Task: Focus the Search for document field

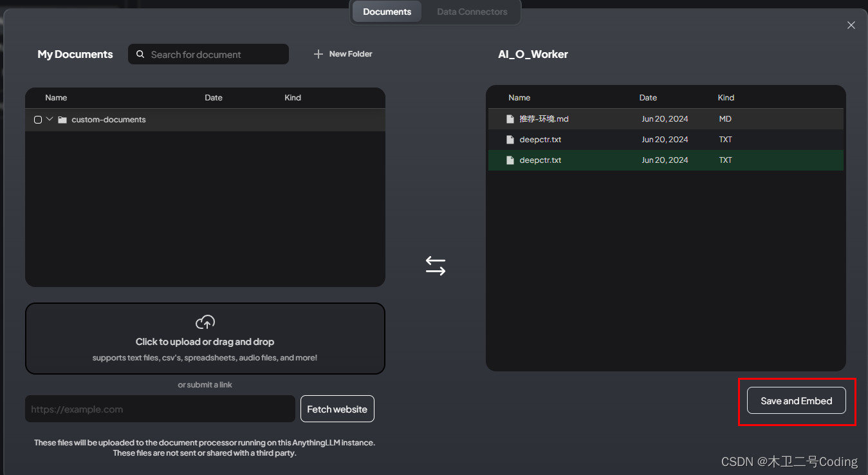Action: 208,54
